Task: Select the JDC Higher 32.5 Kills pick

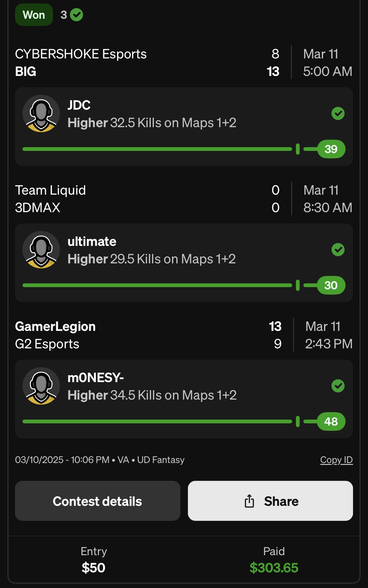Action: click(184, 127)
